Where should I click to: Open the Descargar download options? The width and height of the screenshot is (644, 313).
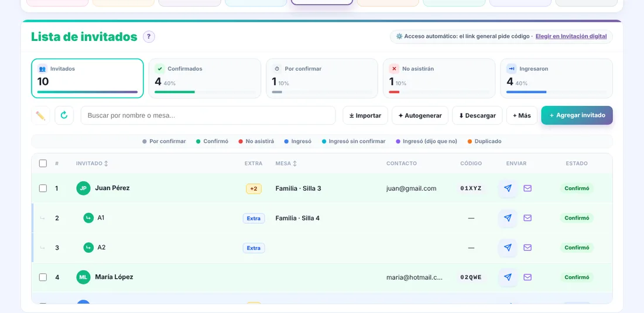pos(477,115)
